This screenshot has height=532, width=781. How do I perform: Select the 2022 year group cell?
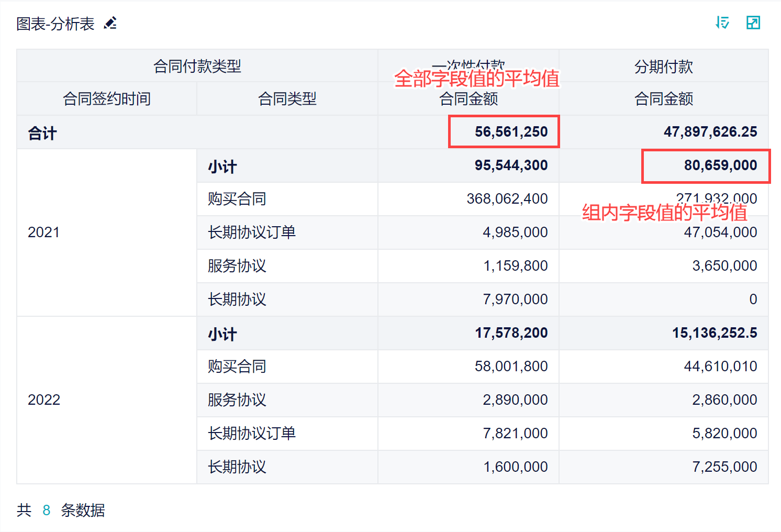click(44, 400)
